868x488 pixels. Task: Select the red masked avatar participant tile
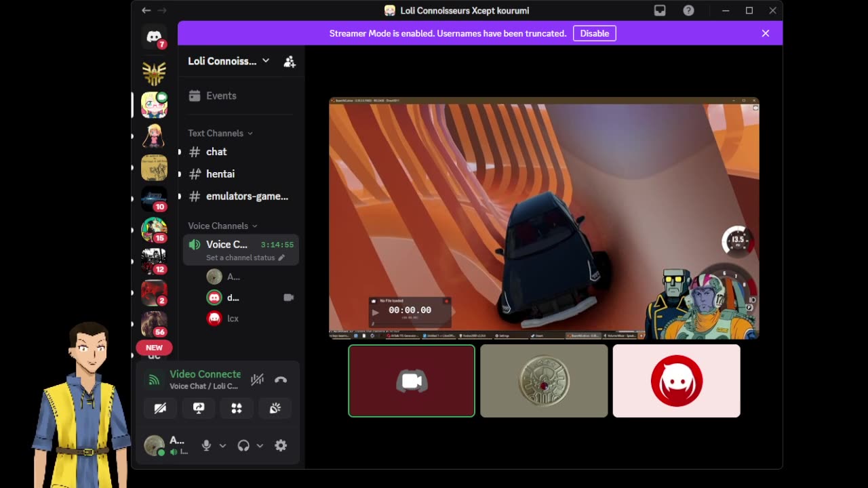676,381
